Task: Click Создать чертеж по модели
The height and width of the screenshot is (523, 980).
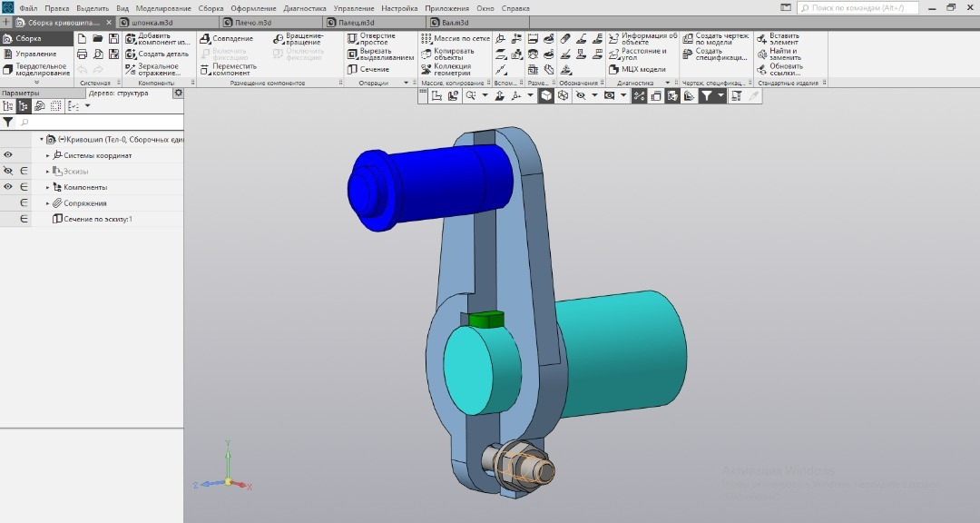Action: click(688, 39)
